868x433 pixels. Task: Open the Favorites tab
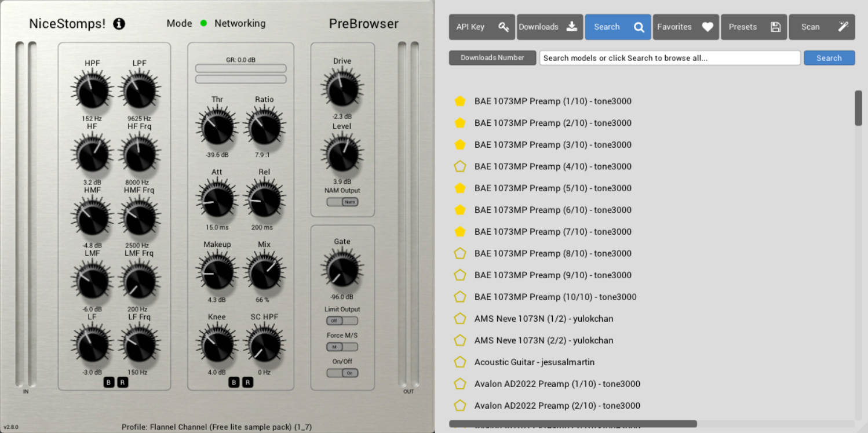click(x=686, y=27)
